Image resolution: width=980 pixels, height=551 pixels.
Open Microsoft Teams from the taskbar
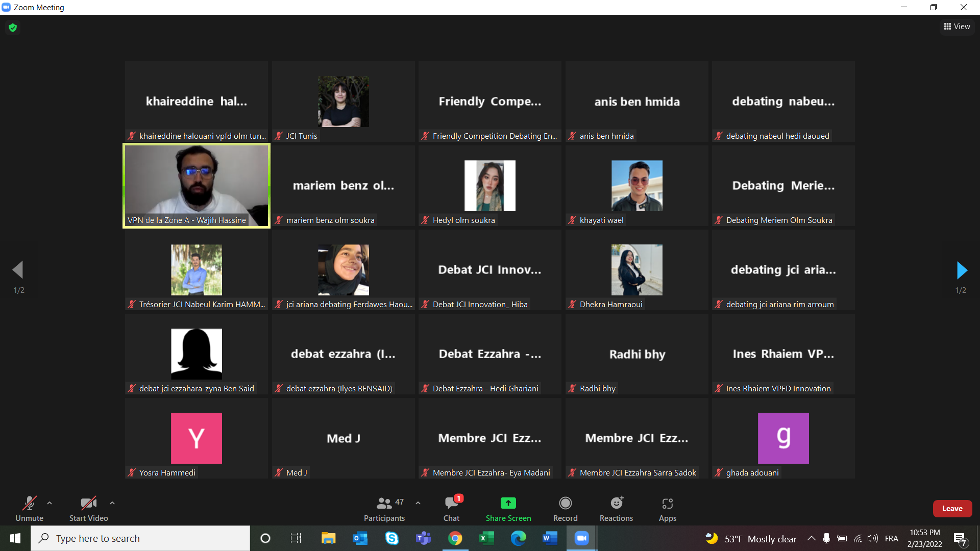click(x=423, y=538)
